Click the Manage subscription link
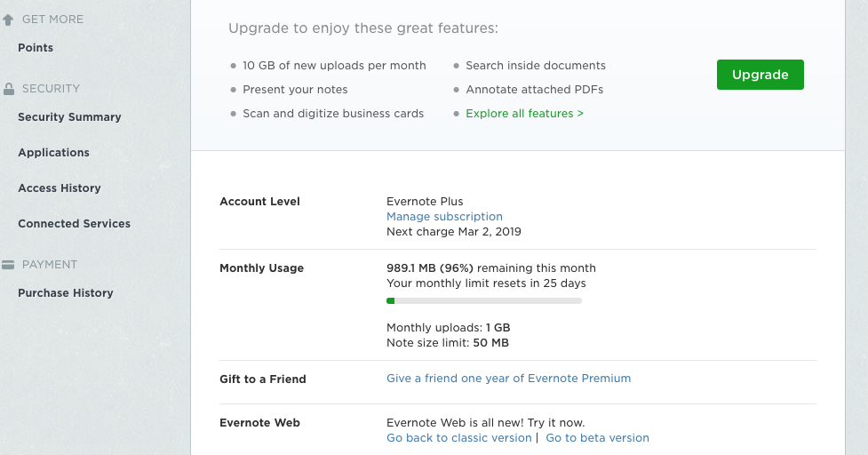 pyautogui.click(x=444, y=217)
